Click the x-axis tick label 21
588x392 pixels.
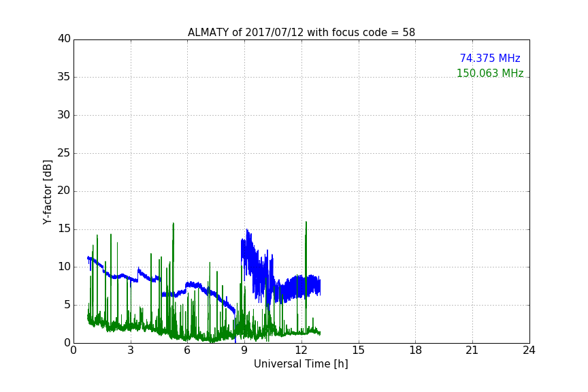click(472, 350)
